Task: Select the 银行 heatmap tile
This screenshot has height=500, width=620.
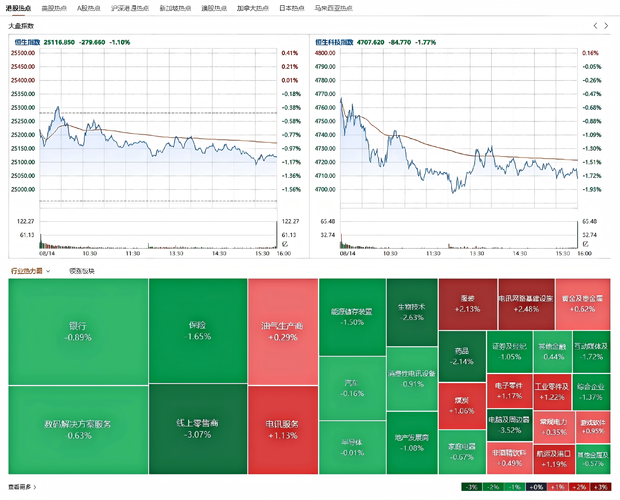Action: click(78, 332)
